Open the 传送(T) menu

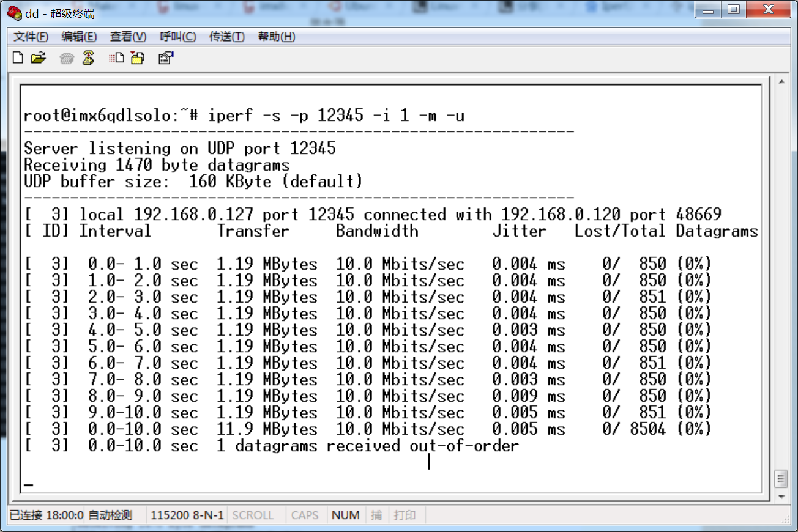(226, 37)
